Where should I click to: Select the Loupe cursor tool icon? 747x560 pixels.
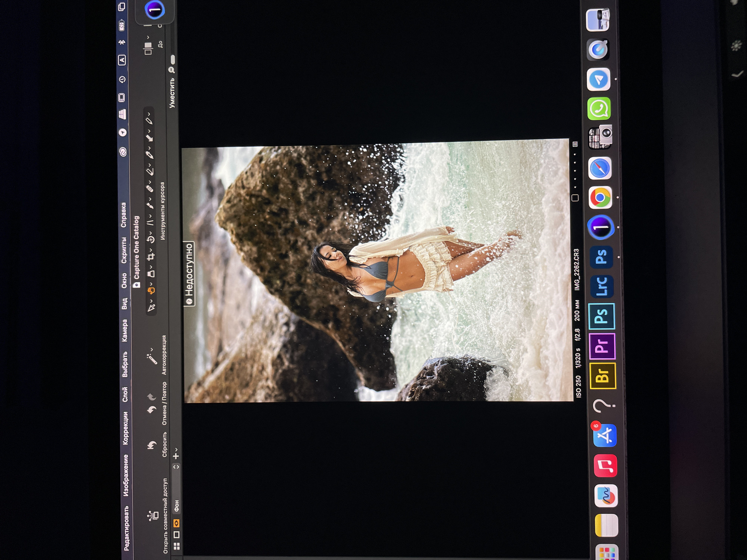pos(151,273)
